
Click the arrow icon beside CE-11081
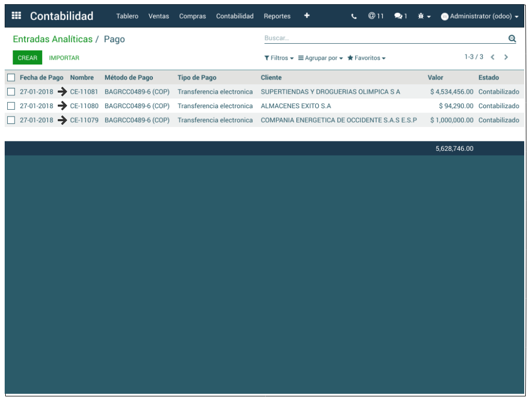click(62, 92)
